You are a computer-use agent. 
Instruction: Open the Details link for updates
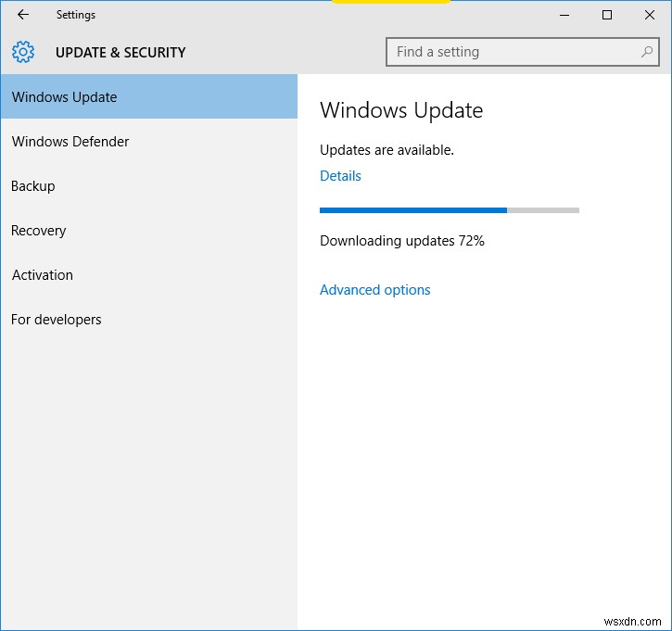pos(340,176)
